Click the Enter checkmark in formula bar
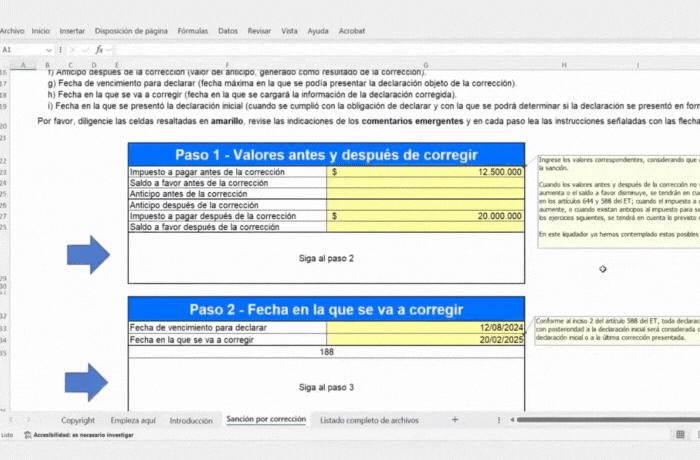Screen dimensions: 700x460 85,49
